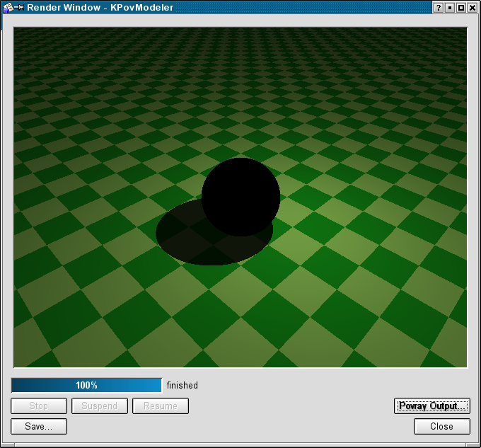Toggle the sticky pin in the title bar
This screenshot has height=448, width=481.
coord(19,7)
